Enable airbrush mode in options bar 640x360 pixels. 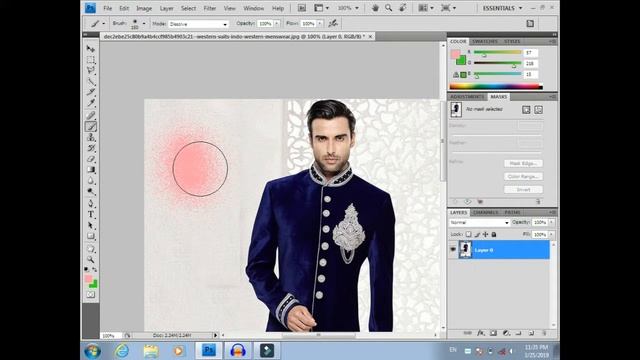tap(333, 24)
